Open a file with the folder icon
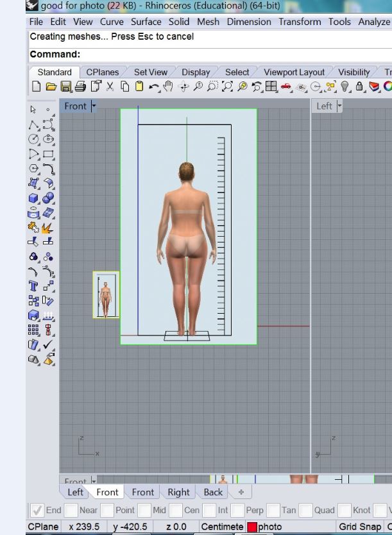This screenshot has width=392, height=535. (51, 87)
